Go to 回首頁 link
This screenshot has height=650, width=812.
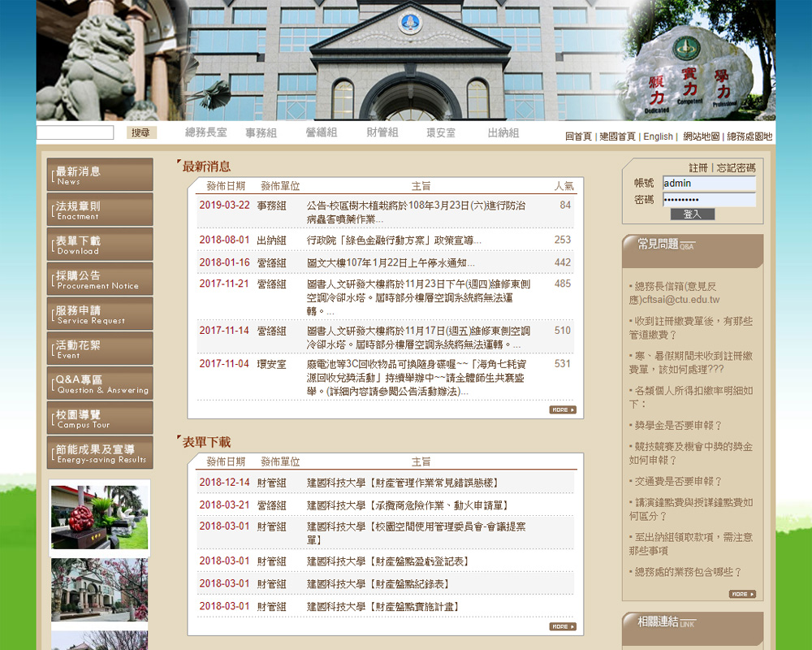578,136
